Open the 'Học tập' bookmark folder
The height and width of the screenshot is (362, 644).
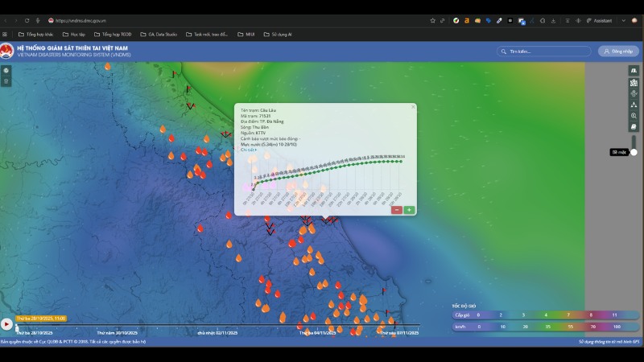pos(74,35)
